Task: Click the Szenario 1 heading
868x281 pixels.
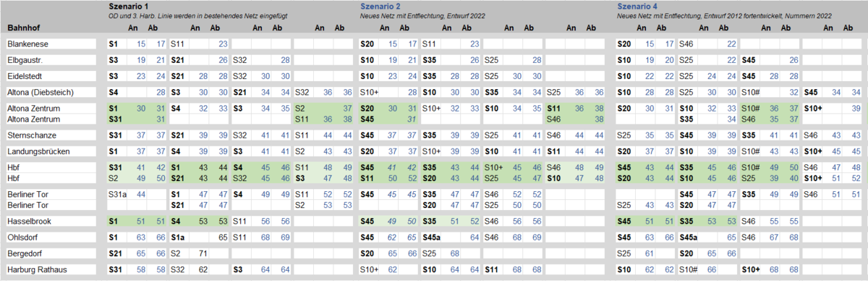Action: tap(128, 6)
